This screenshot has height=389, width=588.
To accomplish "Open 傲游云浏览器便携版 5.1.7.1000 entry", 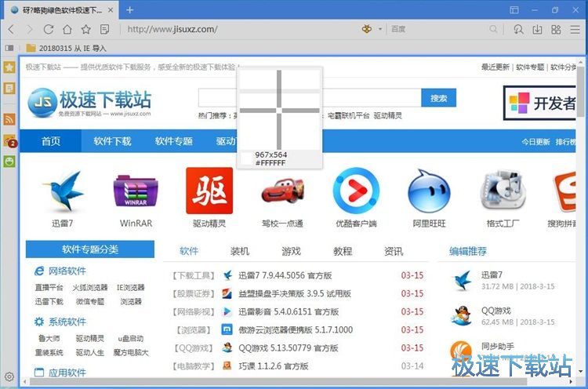I will pos(296,329).
